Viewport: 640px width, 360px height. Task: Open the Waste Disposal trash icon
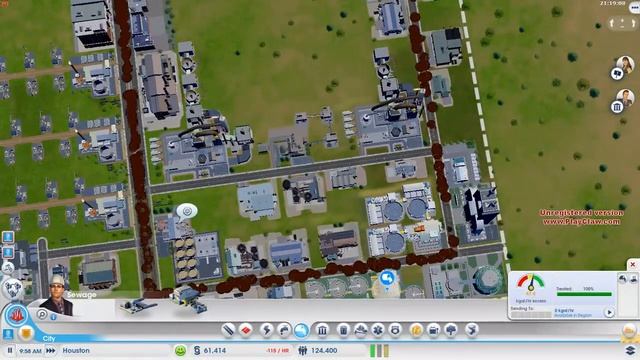pos(344,330)
